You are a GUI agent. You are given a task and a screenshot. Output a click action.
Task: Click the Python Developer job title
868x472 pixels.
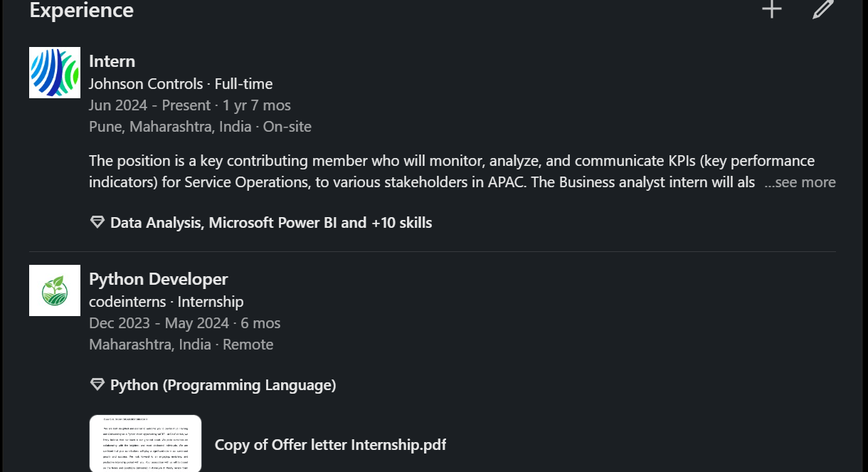pos(158,279)
